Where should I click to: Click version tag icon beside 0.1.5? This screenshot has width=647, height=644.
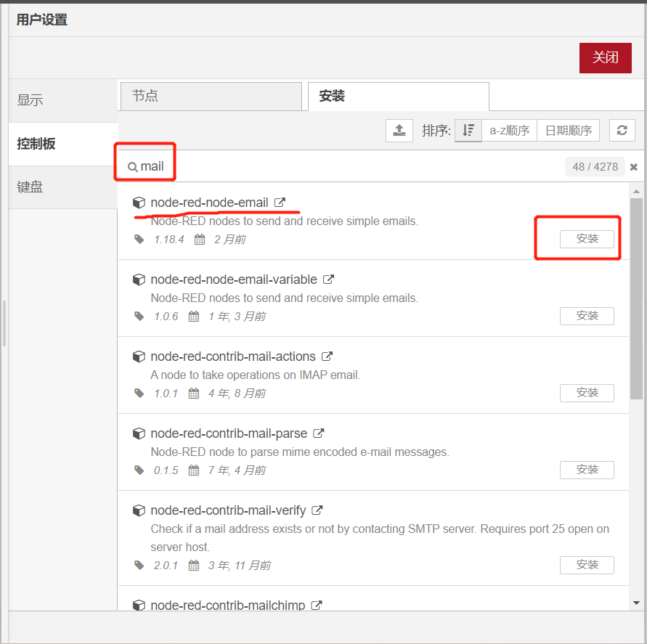coord(139,470)
